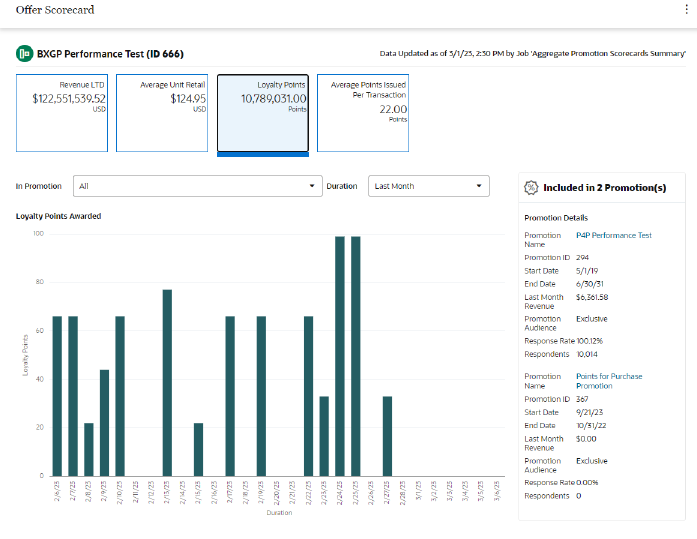Click the bar for 2/7/23
Viewport: 697px width, 539px height.
(73, 396)
